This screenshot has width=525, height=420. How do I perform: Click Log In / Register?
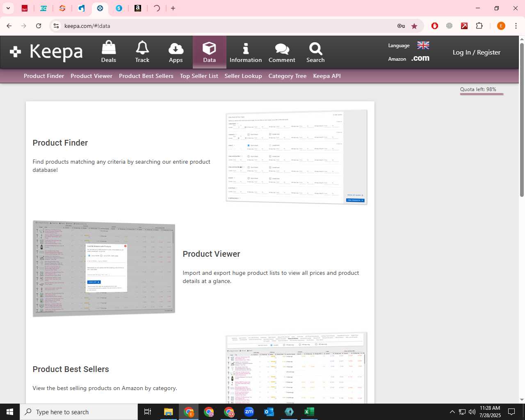477,52
